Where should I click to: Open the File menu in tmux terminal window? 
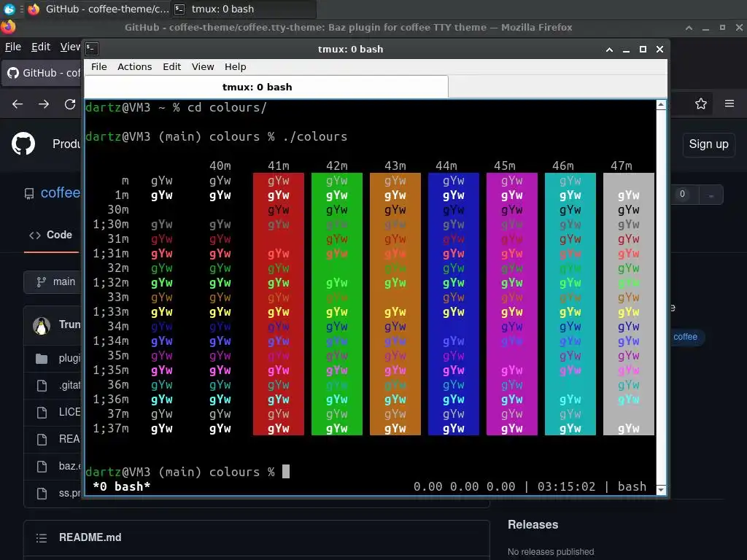[x=98, y=66]
